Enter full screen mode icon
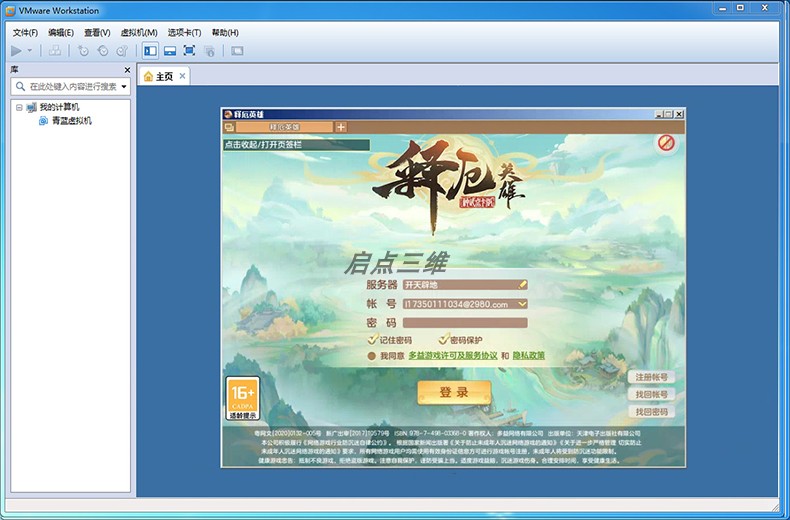The image size is (790, 520). tap(189, 50)
